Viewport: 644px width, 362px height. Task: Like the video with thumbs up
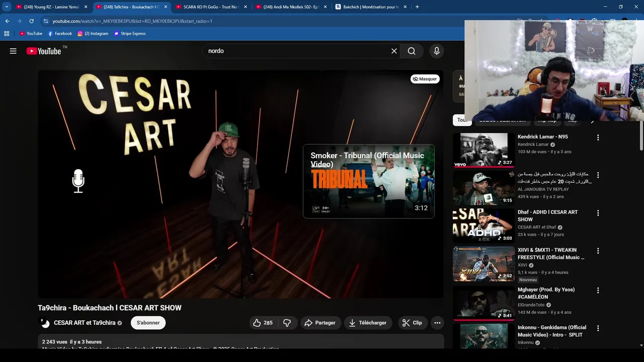pos(264,323)
